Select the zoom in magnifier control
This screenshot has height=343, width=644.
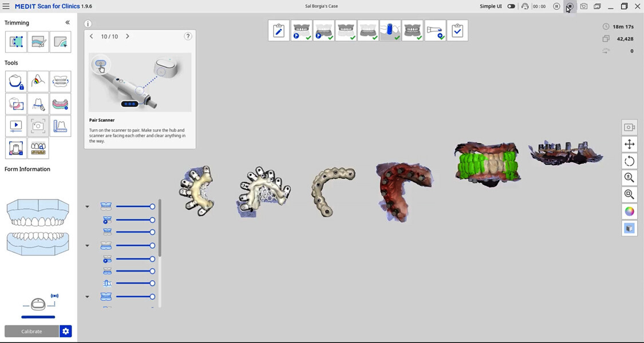point(629,178)
